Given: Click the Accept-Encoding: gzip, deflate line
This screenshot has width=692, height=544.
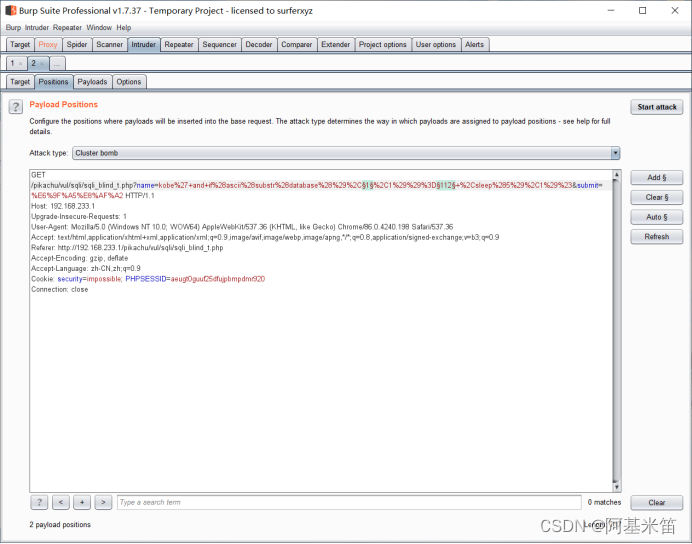Looking at the screenshot, I should pyautogui.click(x=79, y=258).
